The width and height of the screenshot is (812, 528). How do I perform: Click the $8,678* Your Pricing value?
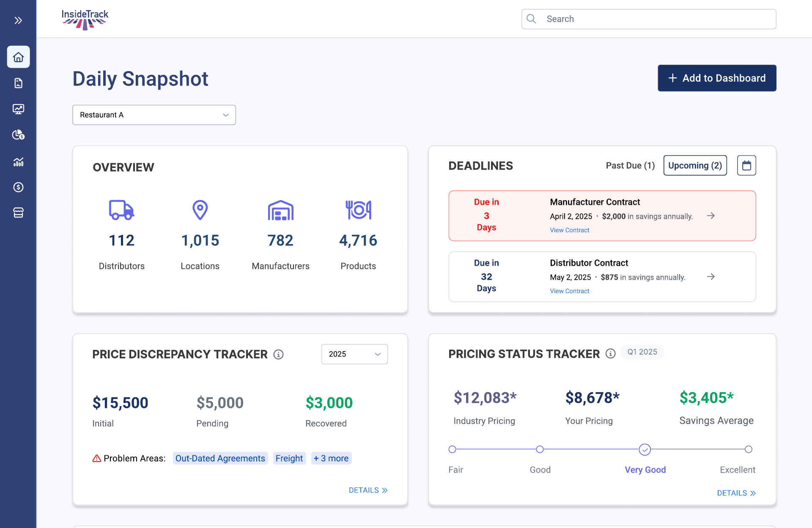[x=592, y=398]
